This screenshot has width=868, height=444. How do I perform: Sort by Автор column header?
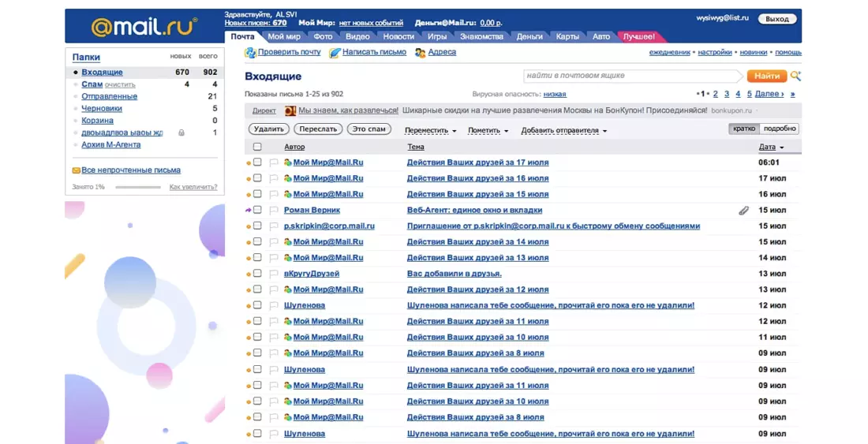click(x=294, y=147)
